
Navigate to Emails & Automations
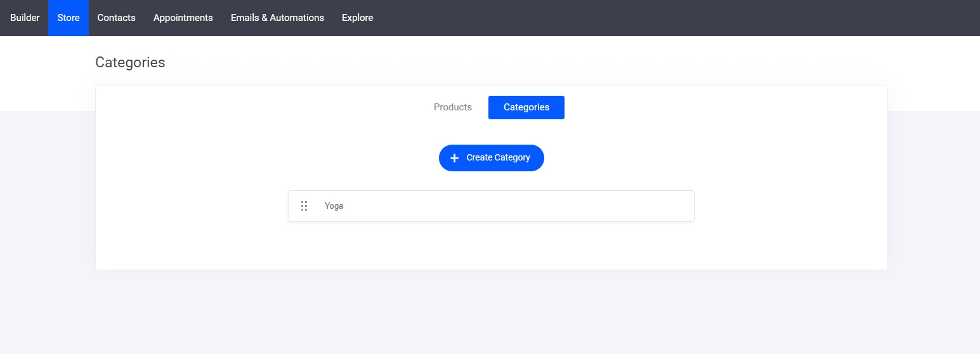coord(277,18)
